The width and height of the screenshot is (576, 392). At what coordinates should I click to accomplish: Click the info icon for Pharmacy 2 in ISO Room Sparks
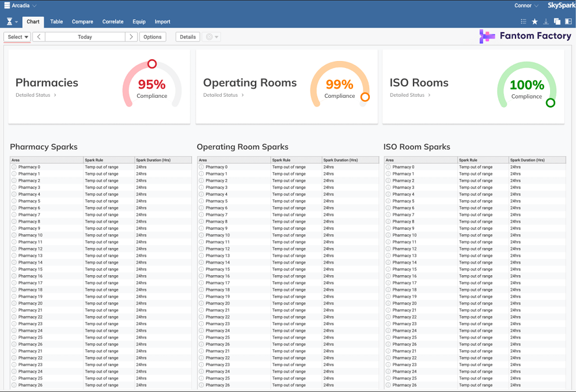[388, 181]
